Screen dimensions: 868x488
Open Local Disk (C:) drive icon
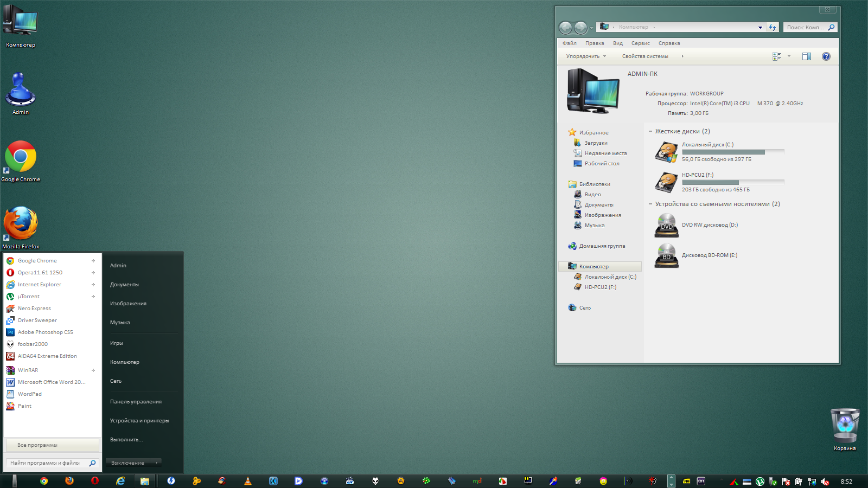click(666, 152)
